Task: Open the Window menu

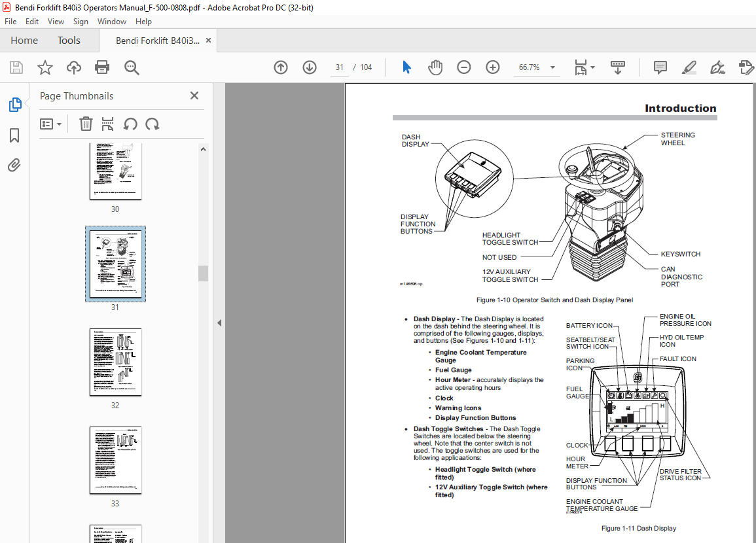Action: tap(112, 22)
